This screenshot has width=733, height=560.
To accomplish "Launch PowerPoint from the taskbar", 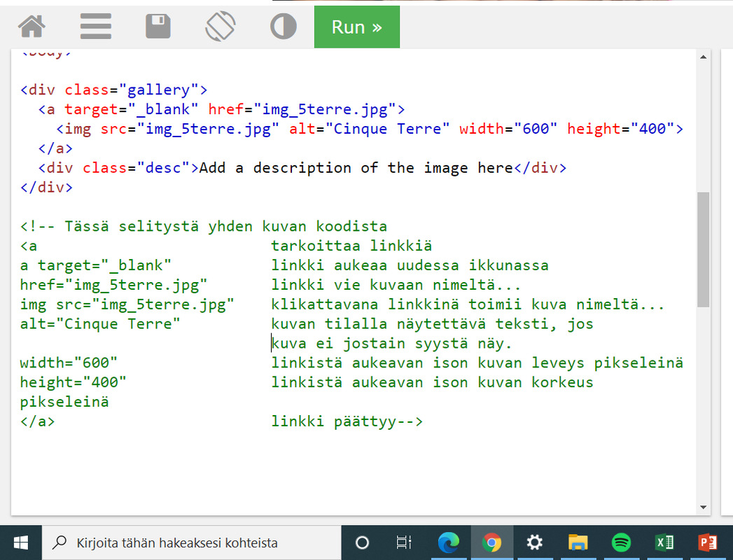I will [707, 542].
